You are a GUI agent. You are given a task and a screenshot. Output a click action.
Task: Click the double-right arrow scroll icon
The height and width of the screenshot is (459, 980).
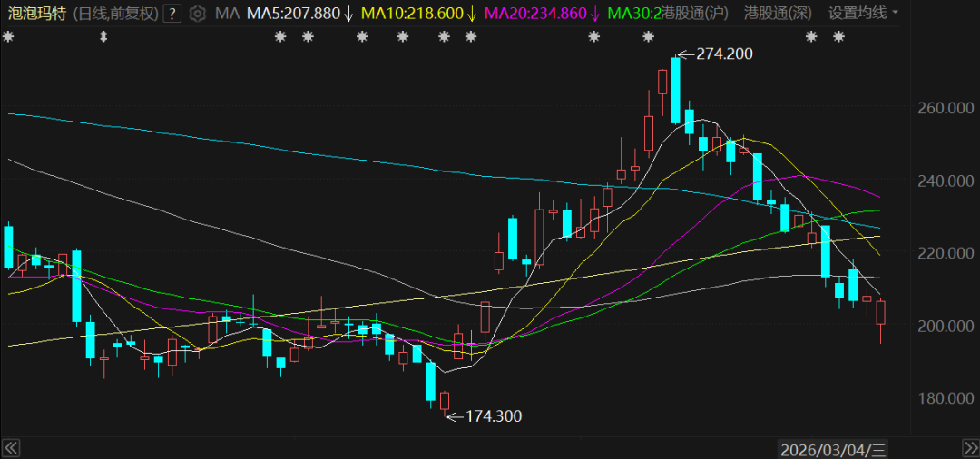coord(967,448)
